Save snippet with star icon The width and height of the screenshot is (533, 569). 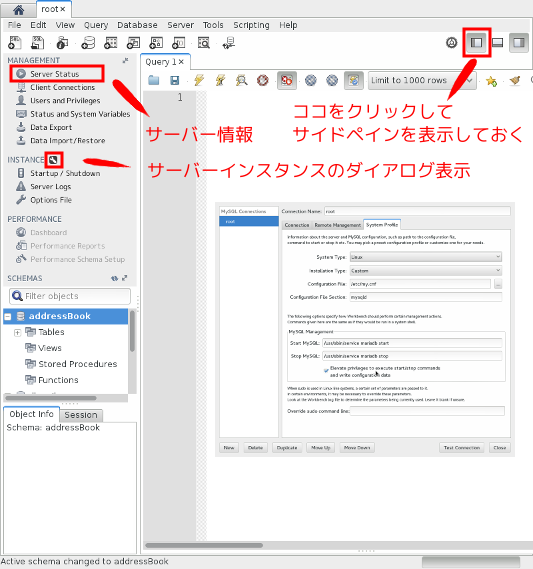tap(491, 81)
